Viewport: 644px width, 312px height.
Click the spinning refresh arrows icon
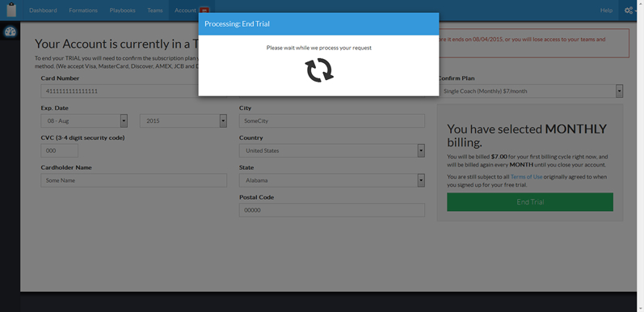319,70
